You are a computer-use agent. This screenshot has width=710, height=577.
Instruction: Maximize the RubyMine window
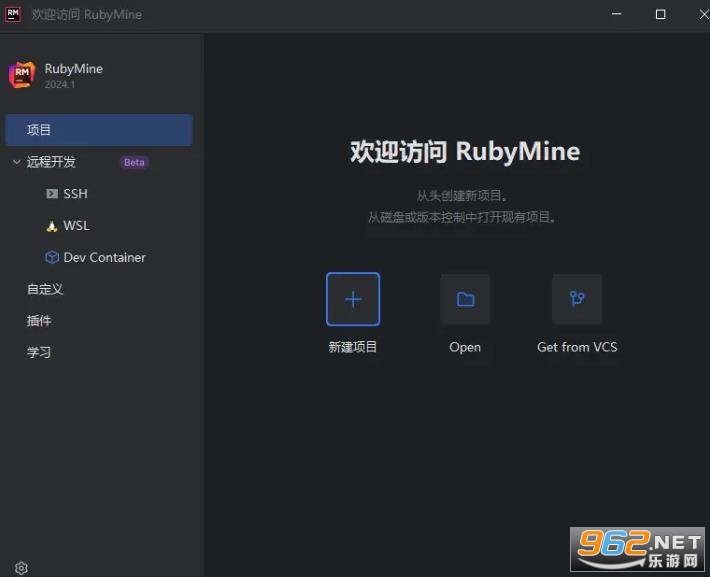(660, 14)
